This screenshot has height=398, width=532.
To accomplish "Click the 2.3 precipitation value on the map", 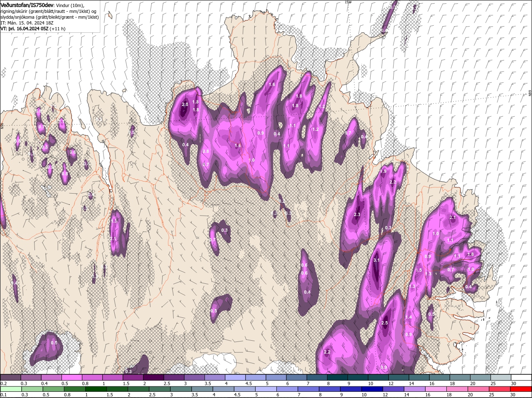I will (x=357, y=214).
